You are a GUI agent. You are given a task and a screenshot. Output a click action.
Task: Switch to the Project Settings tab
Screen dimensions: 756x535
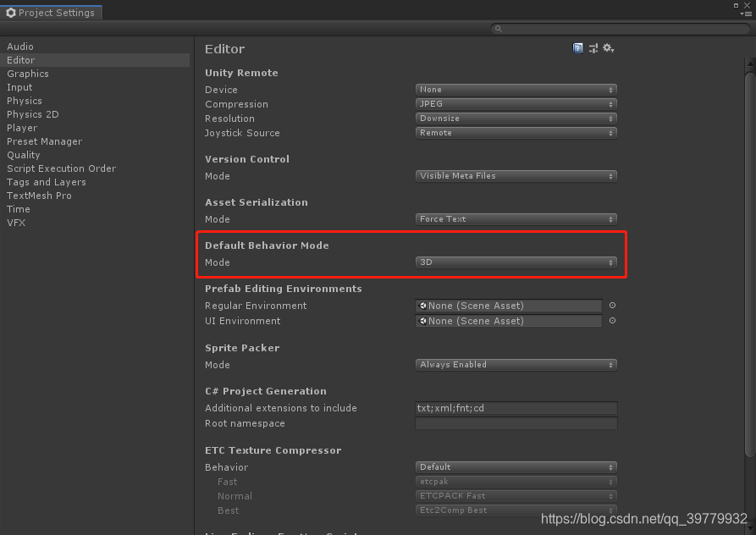(x=51, y=12)
